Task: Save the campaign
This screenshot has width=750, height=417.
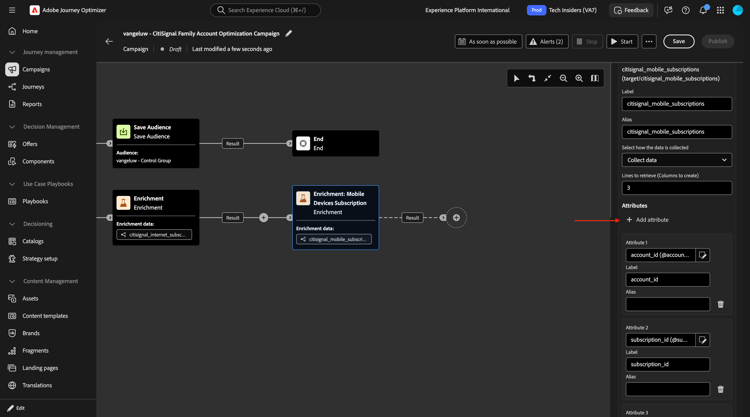Action: 679,42
